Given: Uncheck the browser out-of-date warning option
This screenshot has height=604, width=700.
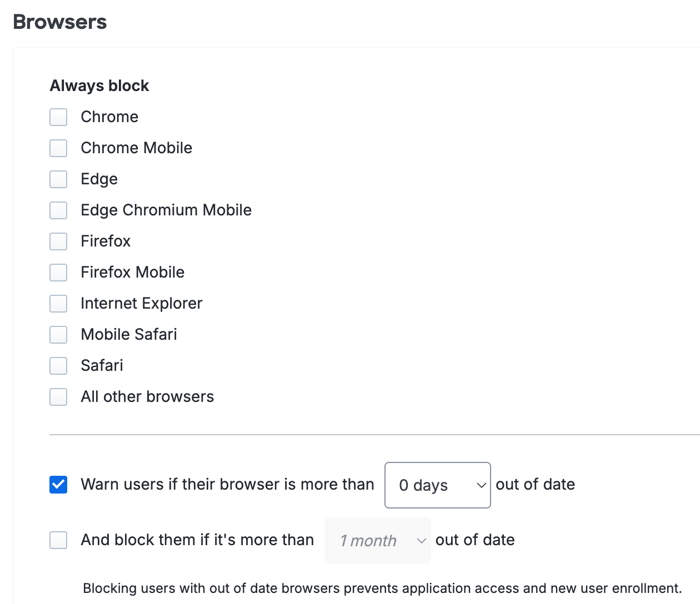Looking at the screenshot, I should point(58,485).
